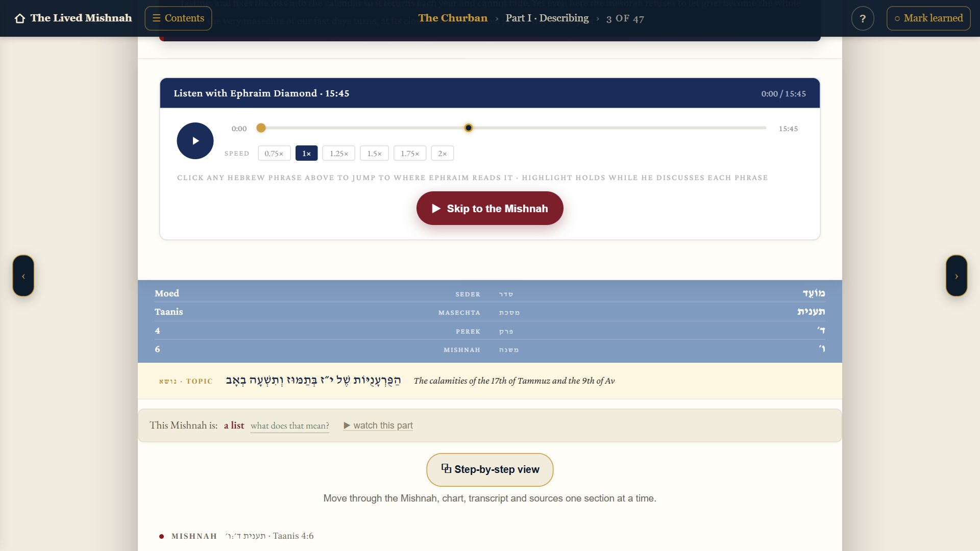Pick the 1.75× speed option

click(x=410, y=154)
